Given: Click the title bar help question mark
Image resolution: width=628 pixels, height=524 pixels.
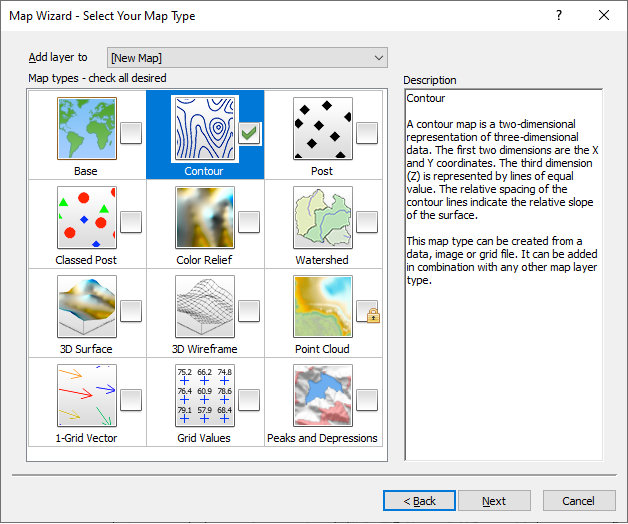Looking at the screenshot, I should (558, 15).
